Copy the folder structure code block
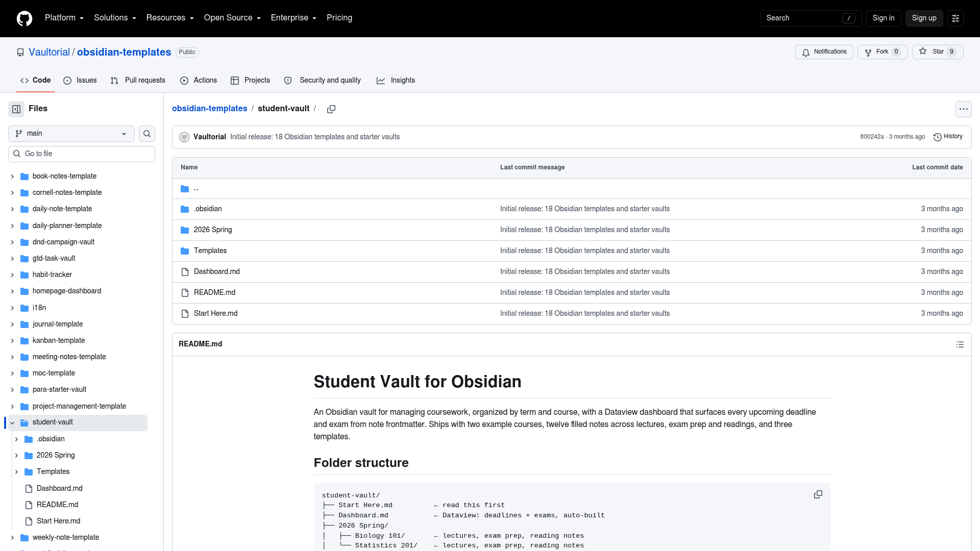980x551 pixels. [x=818, y=494]
